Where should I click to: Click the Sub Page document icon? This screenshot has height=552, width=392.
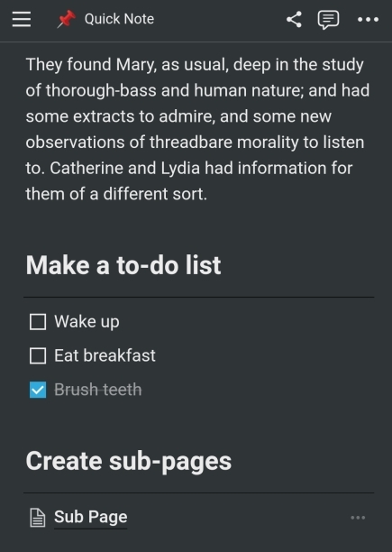[38, 518]
